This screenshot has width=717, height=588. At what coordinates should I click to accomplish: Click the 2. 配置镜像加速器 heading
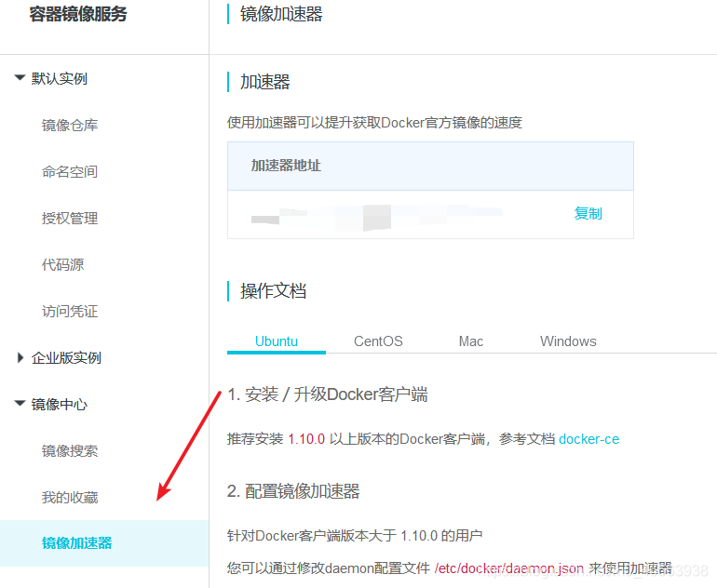click(x=293, y=491)
